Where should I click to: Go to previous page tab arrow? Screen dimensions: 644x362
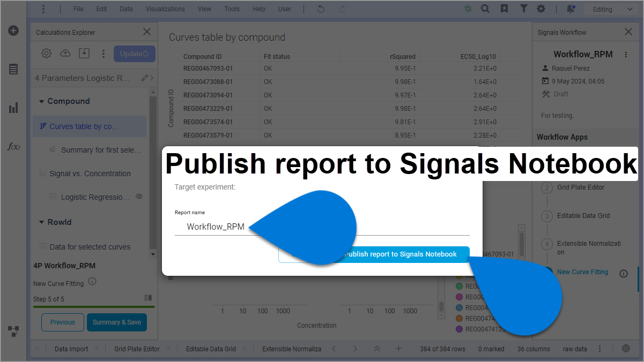click(x=334, y=349)
